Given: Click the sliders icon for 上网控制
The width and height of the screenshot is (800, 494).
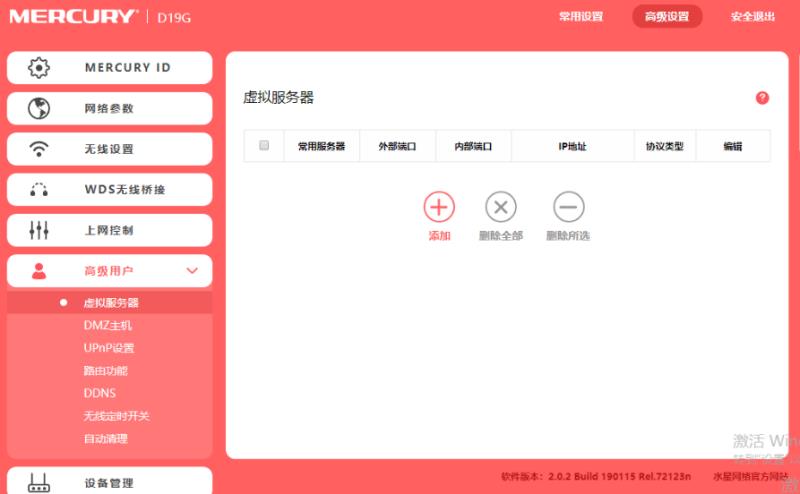Looking at the screenshot, I should pyautogui.click(x=39, y=230).
